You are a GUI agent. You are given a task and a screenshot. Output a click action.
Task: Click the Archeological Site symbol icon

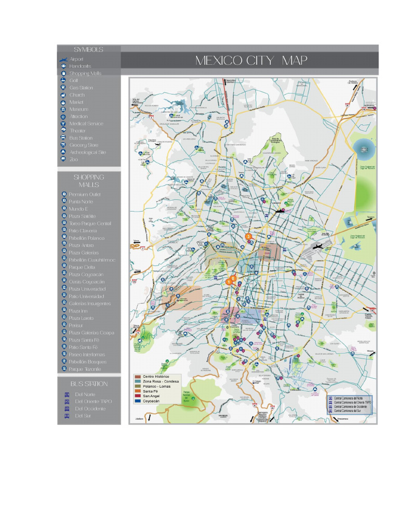[x=63, y=152]
